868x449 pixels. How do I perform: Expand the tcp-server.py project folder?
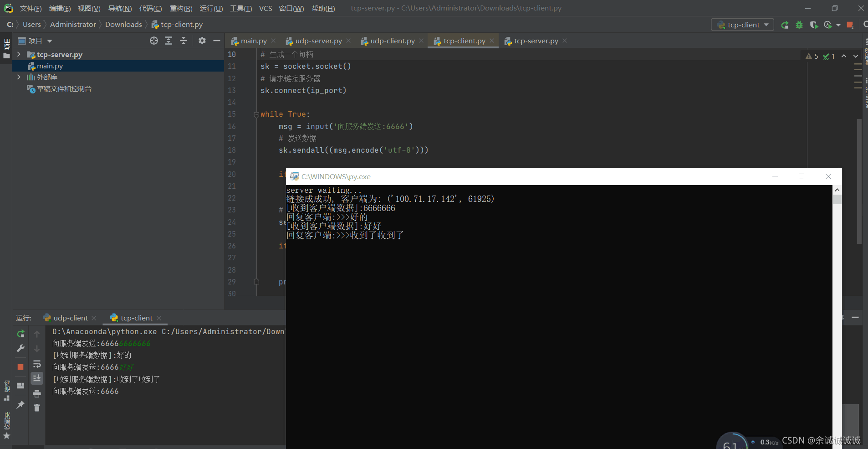pos(19,55)
